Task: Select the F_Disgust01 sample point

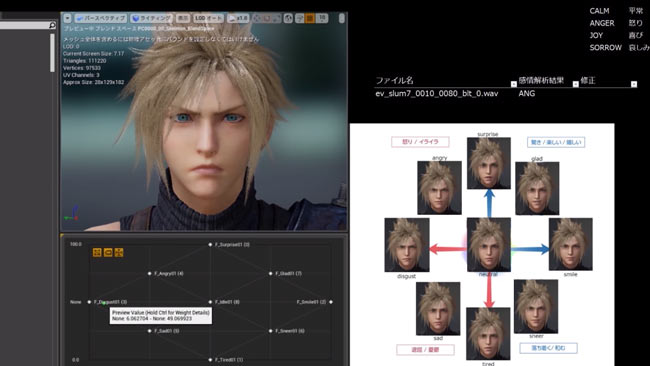Action: (x=89, y=302)
